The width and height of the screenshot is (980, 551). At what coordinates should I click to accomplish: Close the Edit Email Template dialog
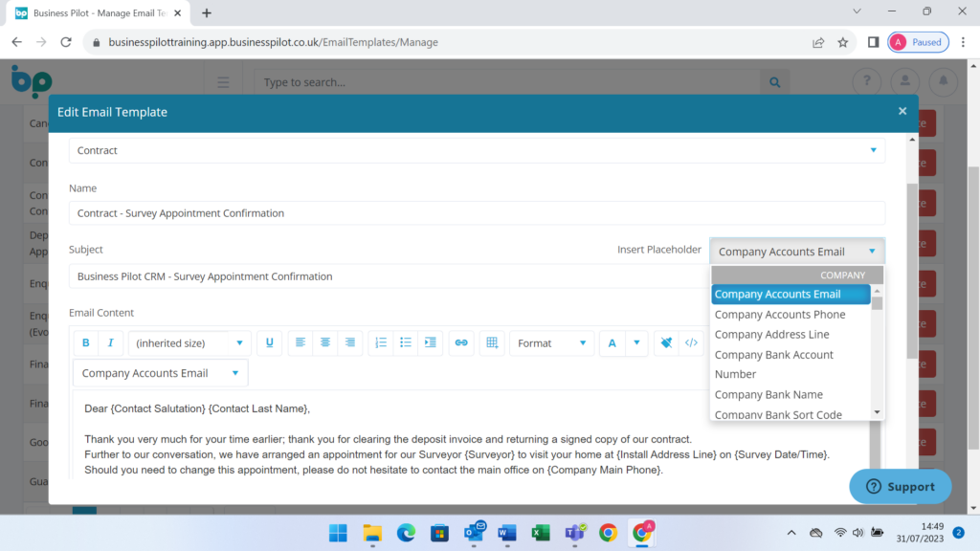(902, 111)
